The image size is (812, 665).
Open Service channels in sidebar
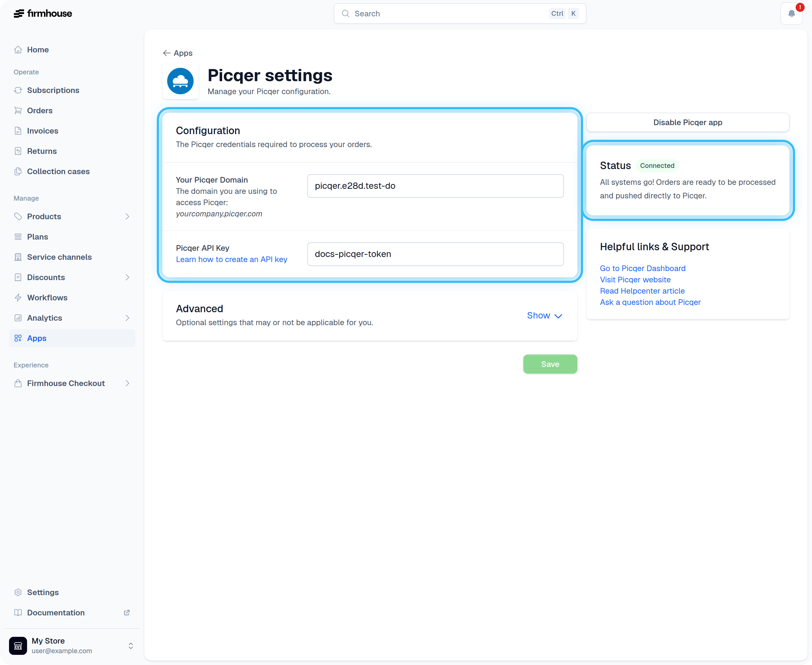coord(72,257)
